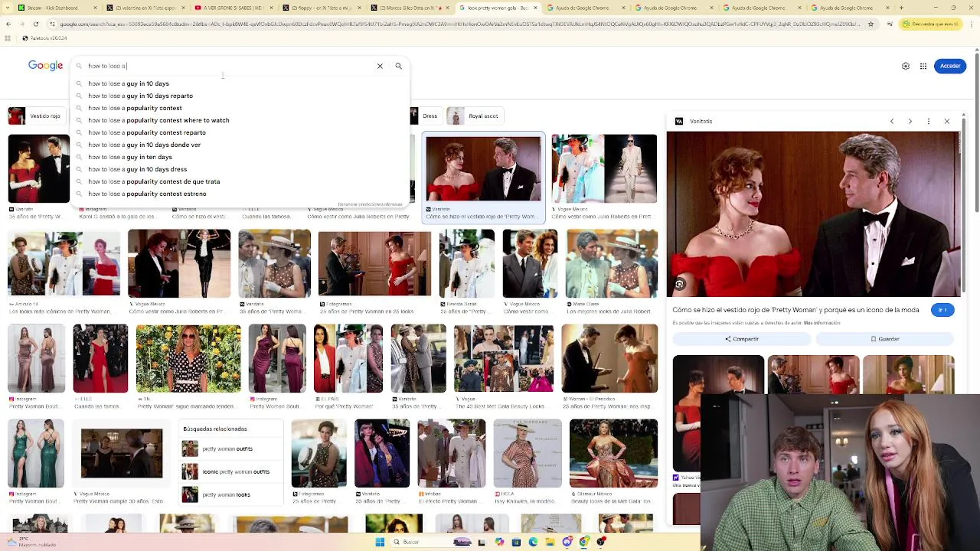
Task: Open the selected Vanitatis red dress thumbnail
Action: pyautogui.click(x=484, y=169)
